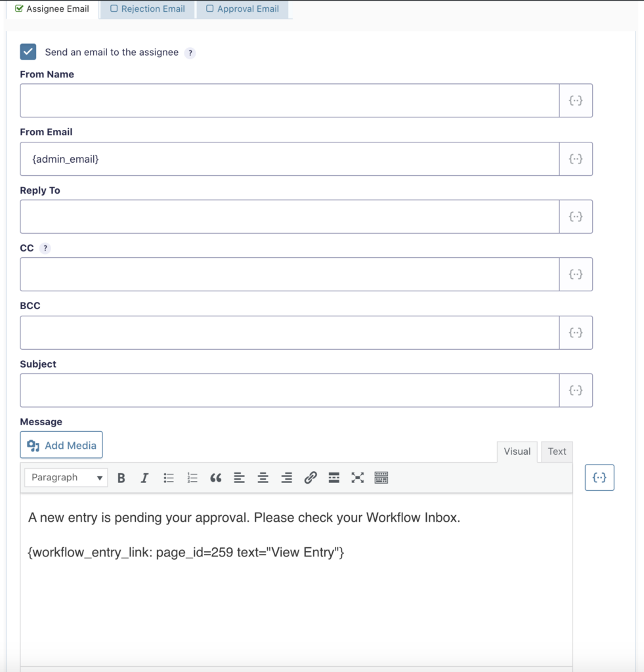644x672 pixels.
Task: Toggle the editor toolbar rows
Action: pyautogui.click(x=381, y=478)
